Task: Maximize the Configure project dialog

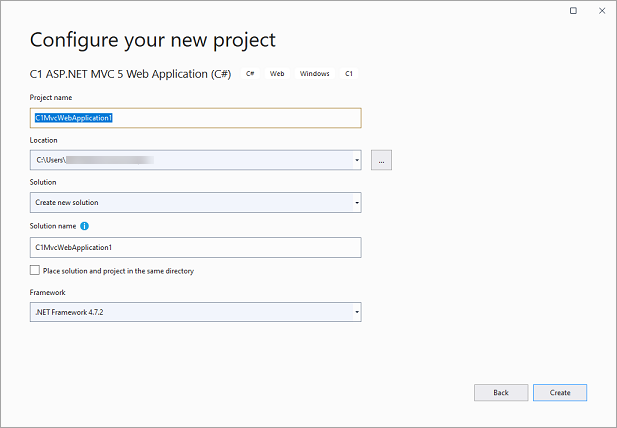Action: (x=573, y=11)
